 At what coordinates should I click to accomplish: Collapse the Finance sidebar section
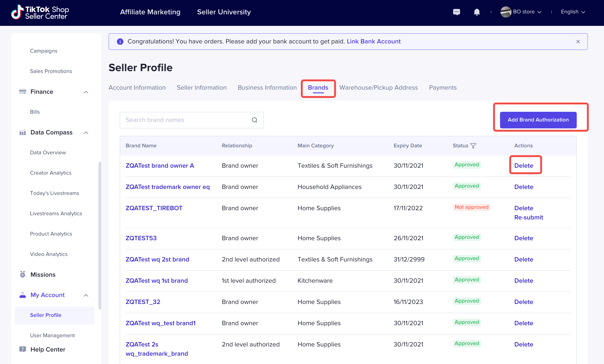(86, 92)
